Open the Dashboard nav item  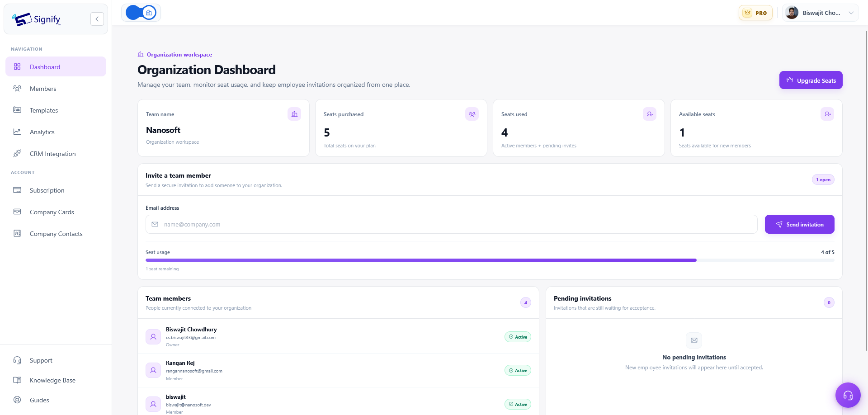pos(56,66)
